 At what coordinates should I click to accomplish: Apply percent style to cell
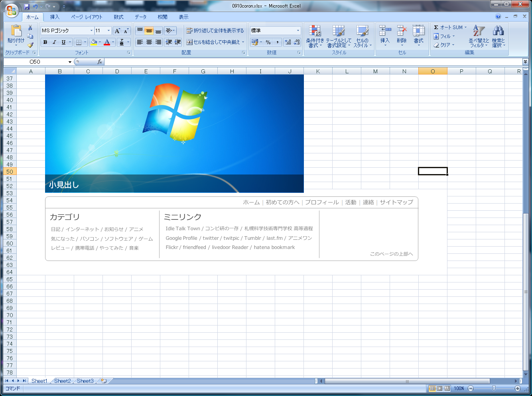[268, 42]
